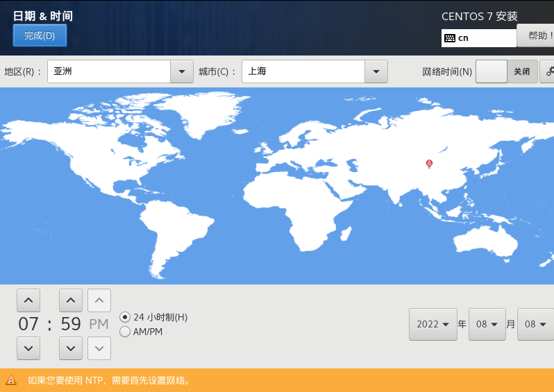Click the 完成(D) done button
Screen dimensions: 554x392
pos(40,35)
